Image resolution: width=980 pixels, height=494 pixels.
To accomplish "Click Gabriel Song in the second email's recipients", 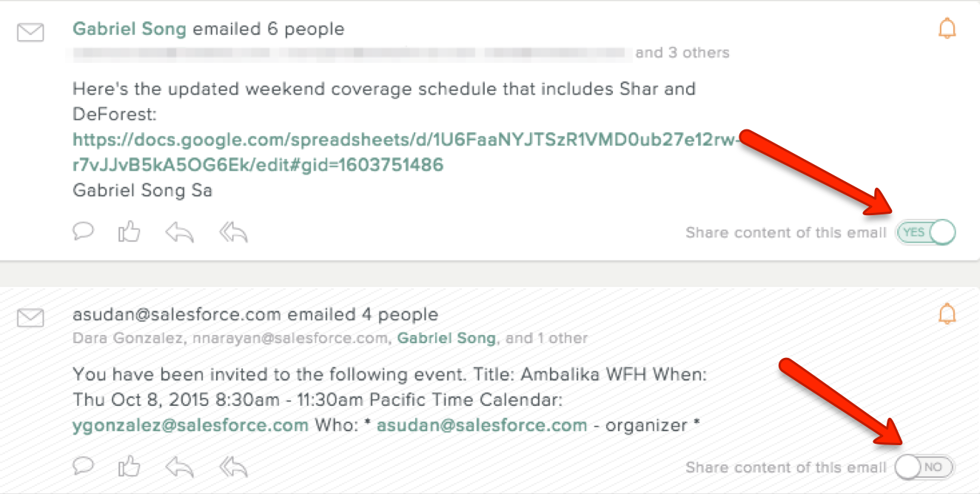I will pos(446,338).
